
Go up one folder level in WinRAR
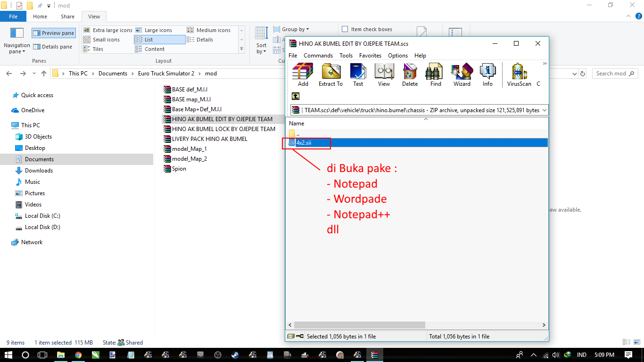coord(296,96)
